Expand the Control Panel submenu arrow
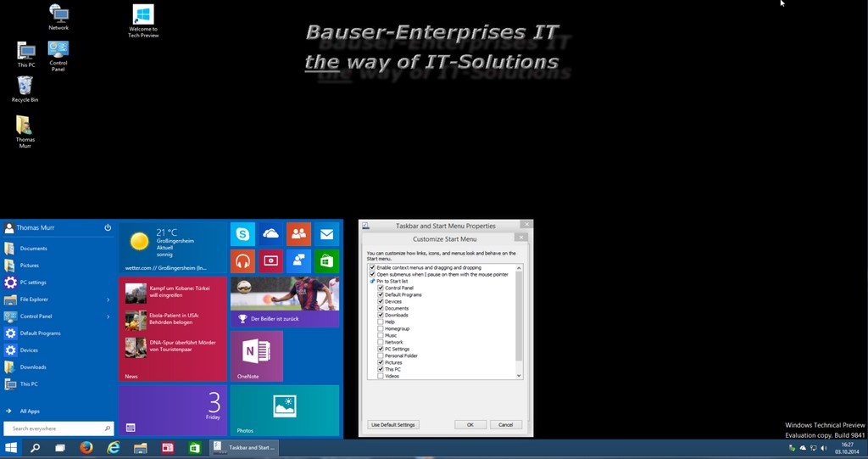Screen dimensions: 868x459 108,316
